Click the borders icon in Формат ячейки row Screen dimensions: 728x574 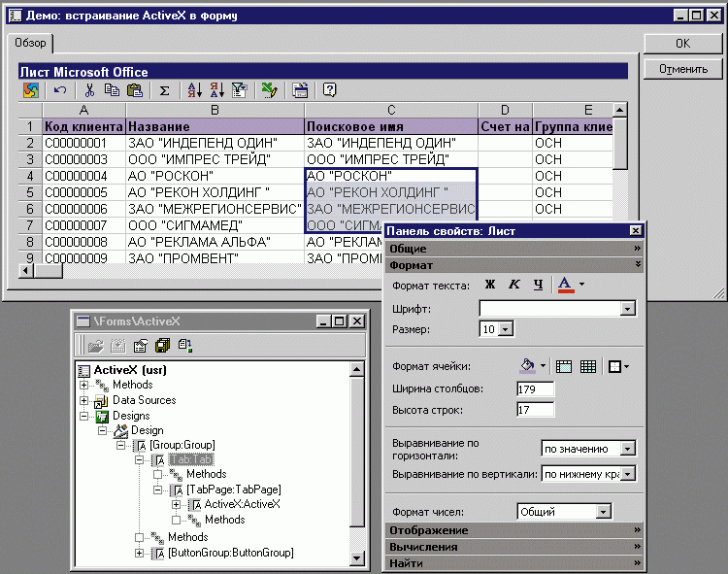pos(614,366)
